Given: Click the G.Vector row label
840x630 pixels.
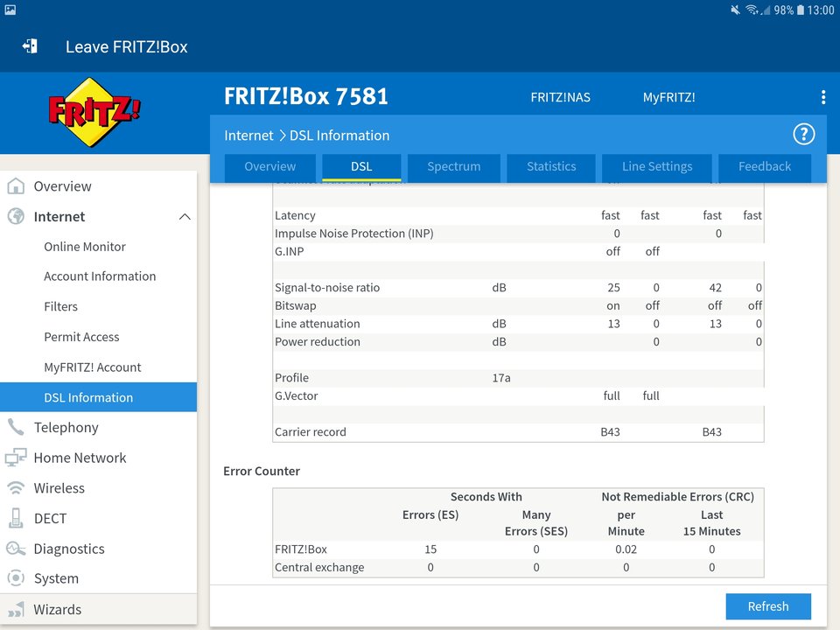Looking at the screenshot, I should coord(297,395).
